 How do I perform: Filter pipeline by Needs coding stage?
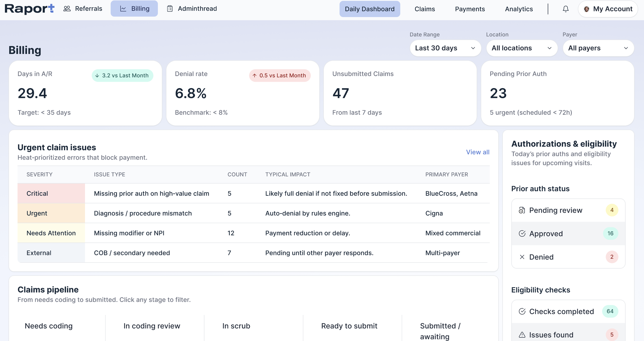pos(49,326)
